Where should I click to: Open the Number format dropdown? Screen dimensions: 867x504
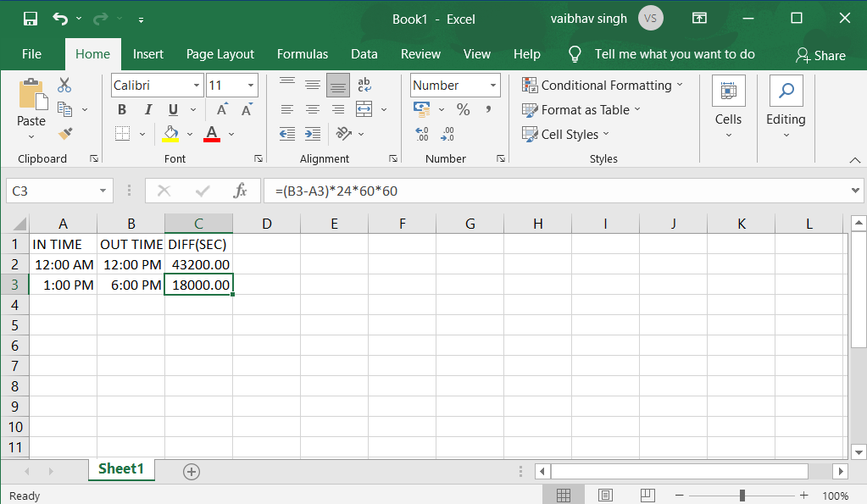pyautogui.click(x=493, y=86)
